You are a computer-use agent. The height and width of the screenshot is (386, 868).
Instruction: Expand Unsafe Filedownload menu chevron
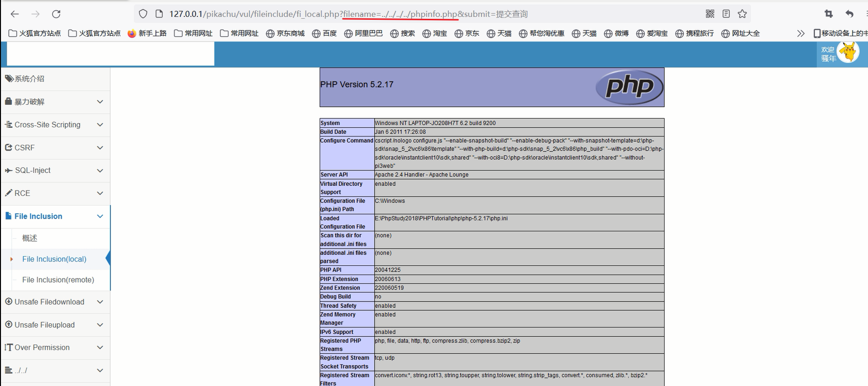click(100, 302)
